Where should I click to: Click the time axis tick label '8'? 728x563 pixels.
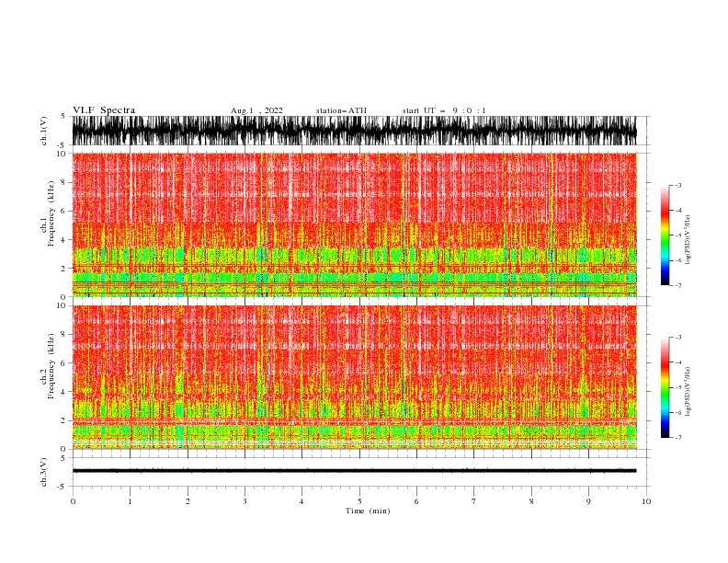pos(531,501)
